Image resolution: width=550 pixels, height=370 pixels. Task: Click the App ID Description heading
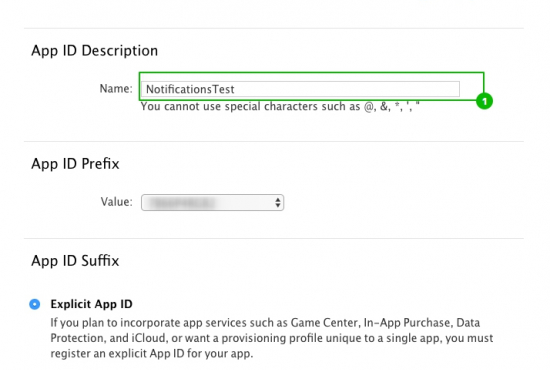(x=94, y=51)
